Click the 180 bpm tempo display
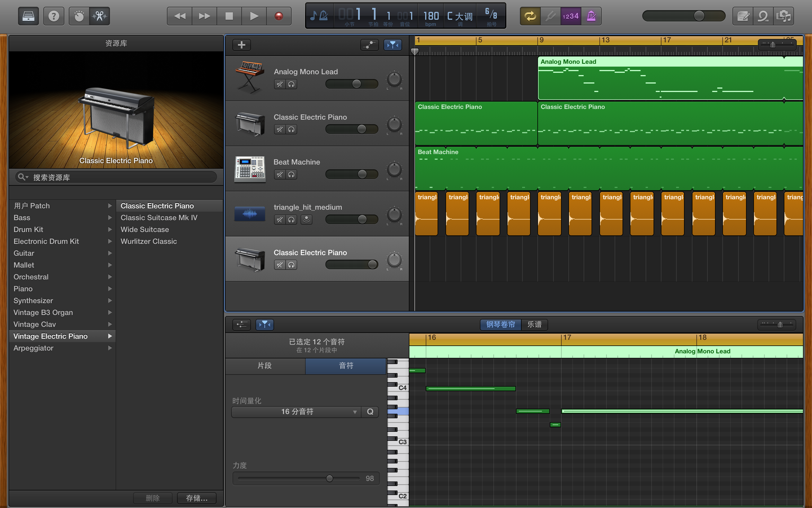This screenshot has height=508, width=812. [x=431, y=16]
